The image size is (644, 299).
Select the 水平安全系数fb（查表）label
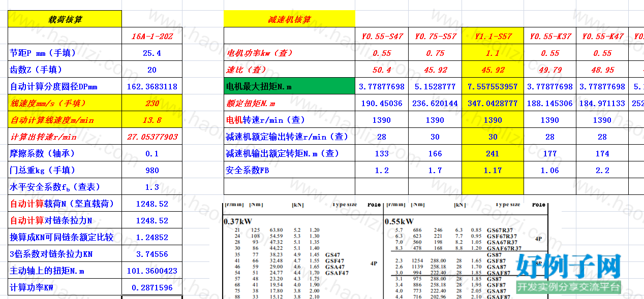(x=65, y=187)
